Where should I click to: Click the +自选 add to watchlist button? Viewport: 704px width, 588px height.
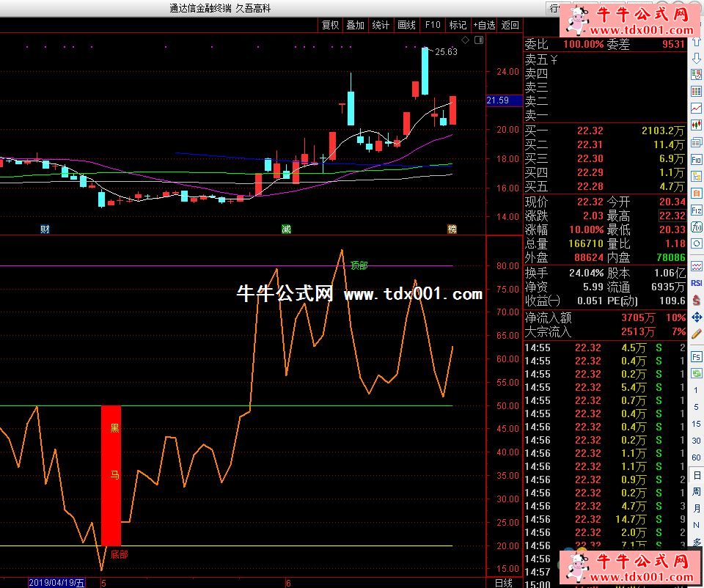(485, 25)
